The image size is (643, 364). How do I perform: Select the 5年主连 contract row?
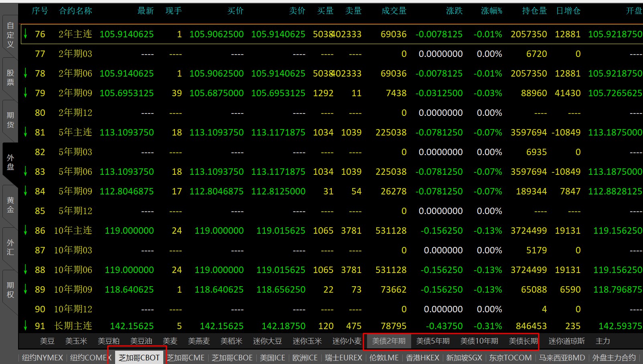point(75,132)
